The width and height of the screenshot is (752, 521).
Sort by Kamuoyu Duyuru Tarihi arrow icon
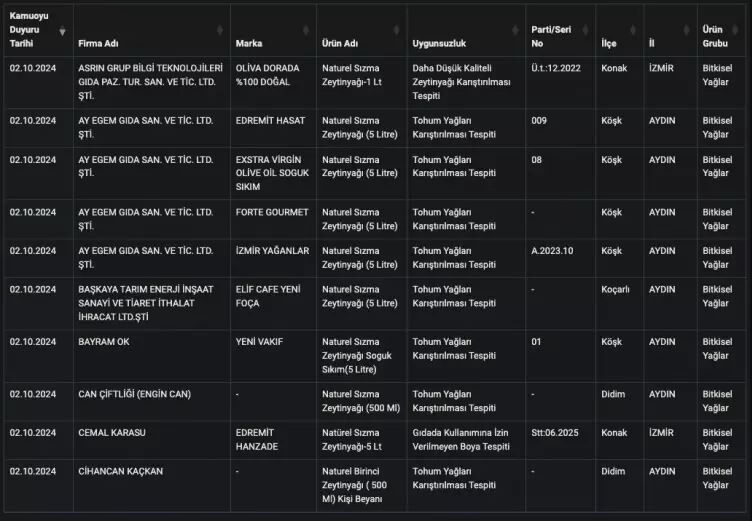(x=63, y=31)
